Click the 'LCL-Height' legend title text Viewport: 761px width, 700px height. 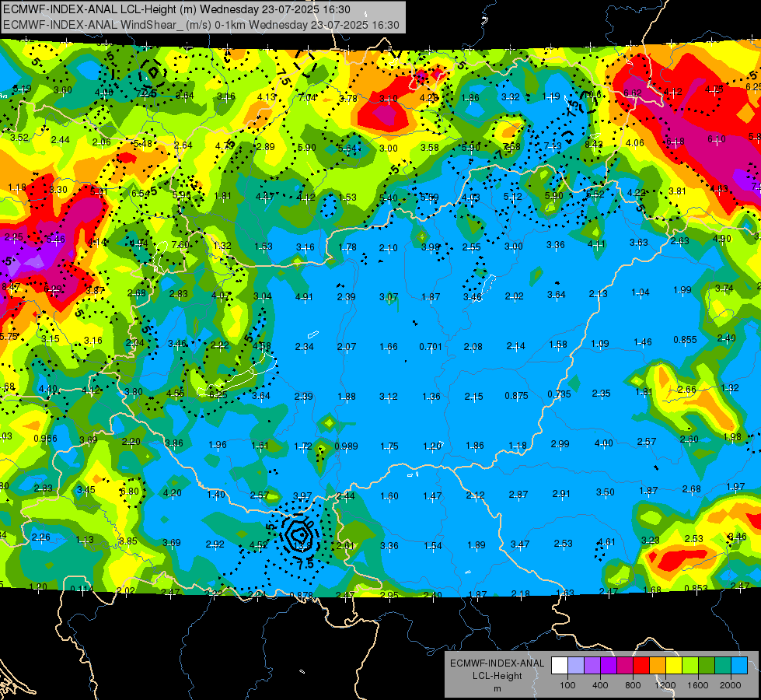(497, 676)
